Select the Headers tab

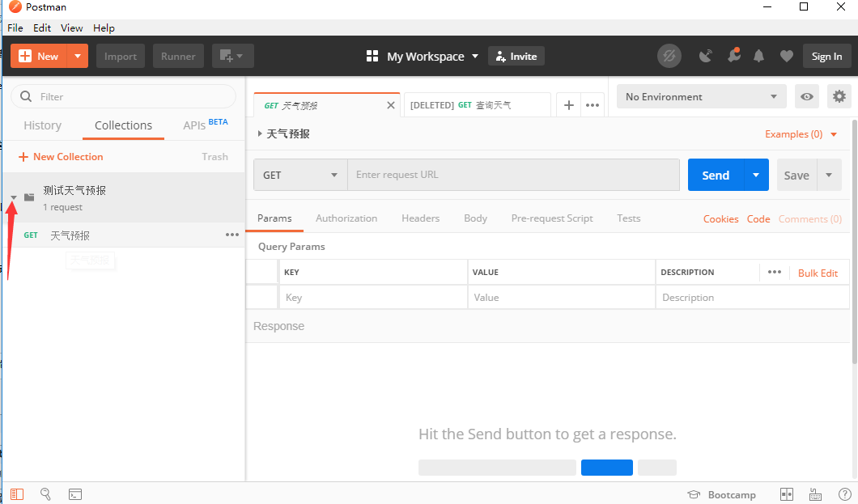tap(420, 218)
